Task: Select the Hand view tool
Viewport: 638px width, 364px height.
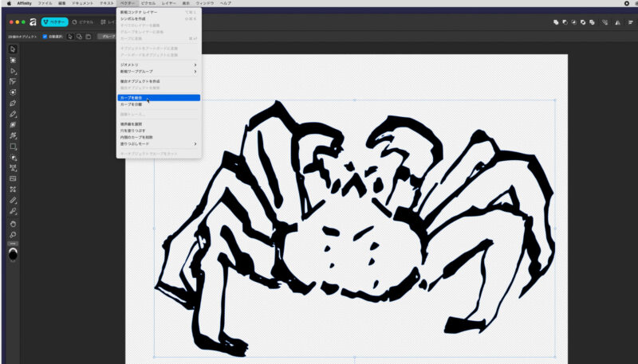Action: click(x=14, y=224)
